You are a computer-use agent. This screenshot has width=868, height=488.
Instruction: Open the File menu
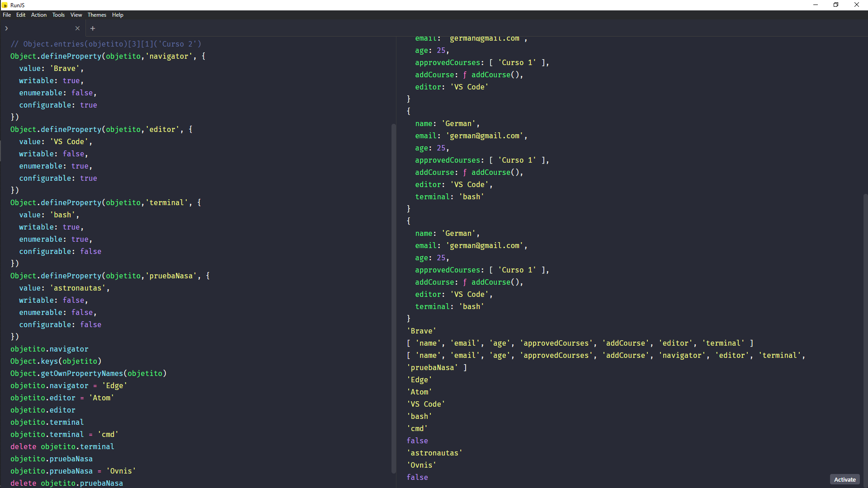(x=7, y=15)
